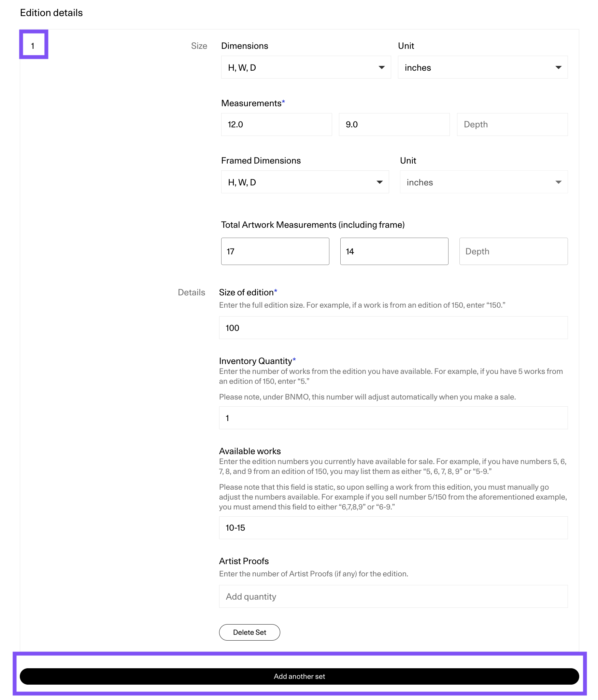This screenshot has height=700, width=598.
Task: Click the Edition details heading
Action: pos(51,13)
